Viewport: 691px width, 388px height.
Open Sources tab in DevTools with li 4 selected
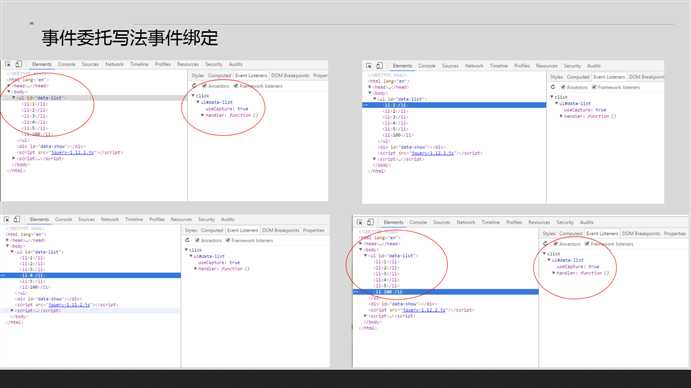coord(86,219)
